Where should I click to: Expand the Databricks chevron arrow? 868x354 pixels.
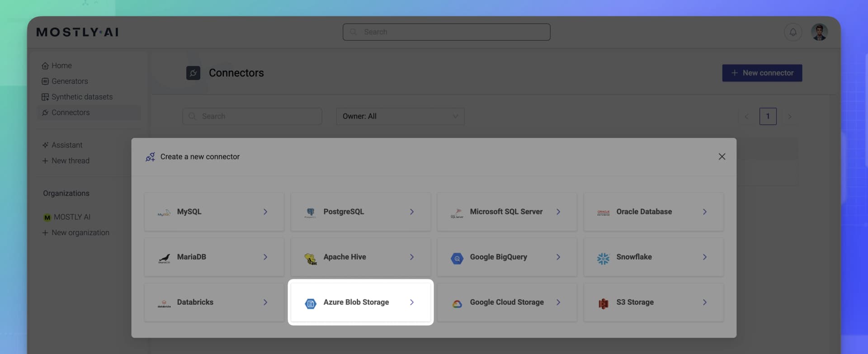[x=265, y=302]
